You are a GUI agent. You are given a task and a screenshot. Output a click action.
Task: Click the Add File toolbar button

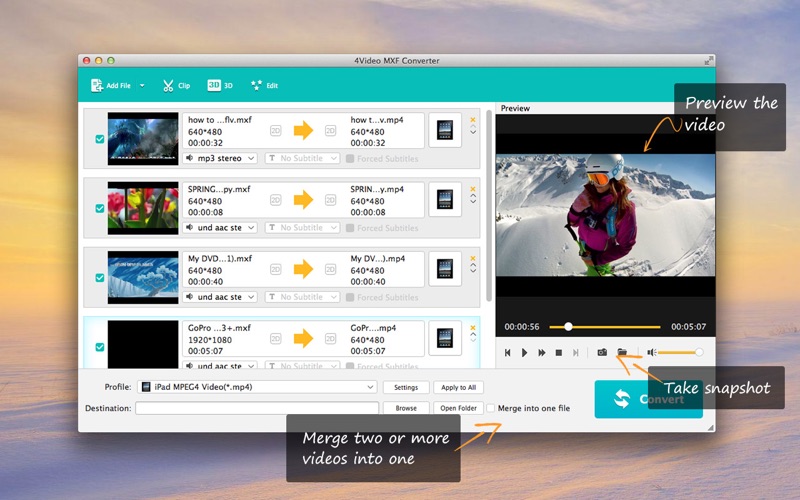pyautogui.click(x=111, y=86)
